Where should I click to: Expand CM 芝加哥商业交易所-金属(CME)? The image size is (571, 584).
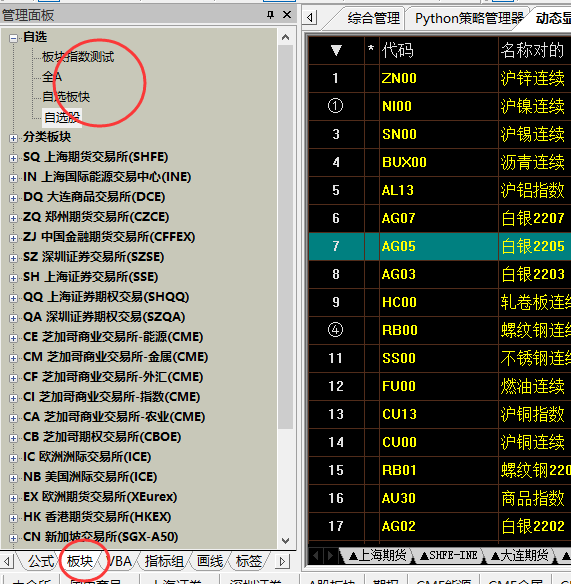tap(13, 358)
